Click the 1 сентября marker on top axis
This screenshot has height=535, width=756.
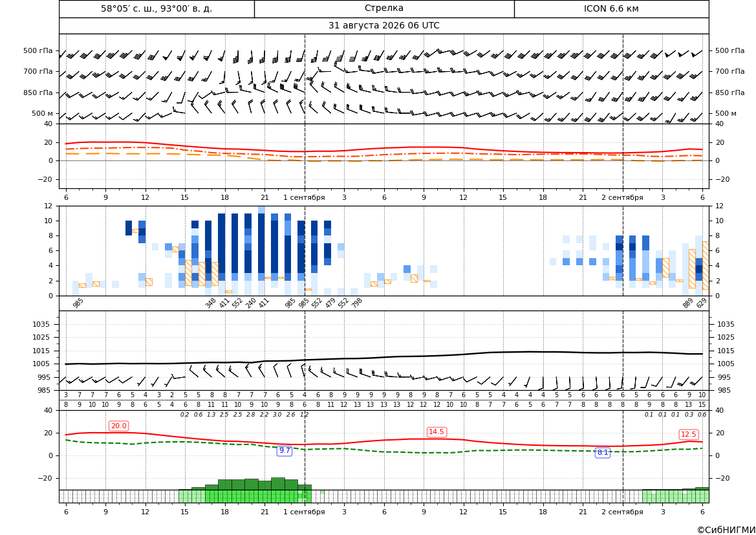(x=304, y=197)
